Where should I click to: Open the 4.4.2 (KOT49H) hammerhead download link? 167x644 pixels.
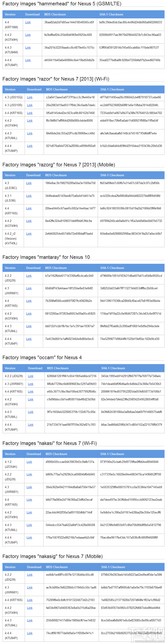tap(28, 35)
